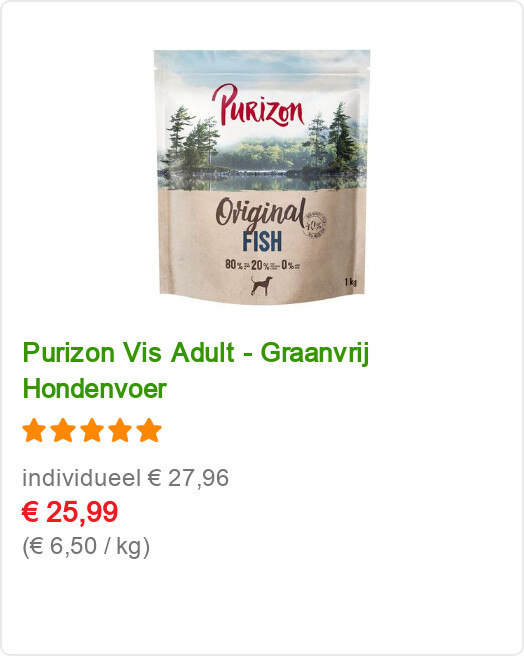Click the lake reflection on the packaging

pyautogui.click(x=262, y=182)
